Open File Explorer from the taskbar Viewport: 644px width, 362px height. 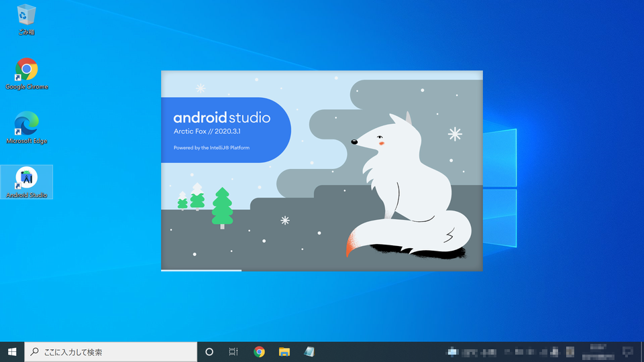click(284, 352)
